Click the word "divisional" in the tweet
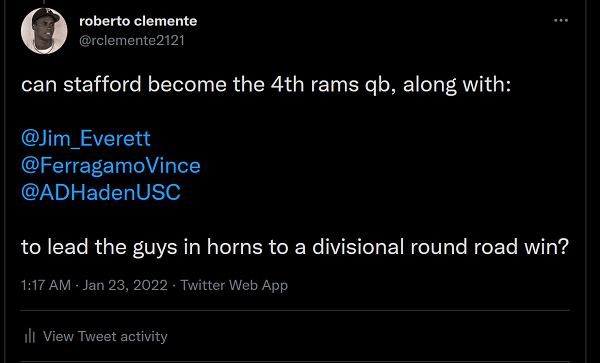 point(358,247)
